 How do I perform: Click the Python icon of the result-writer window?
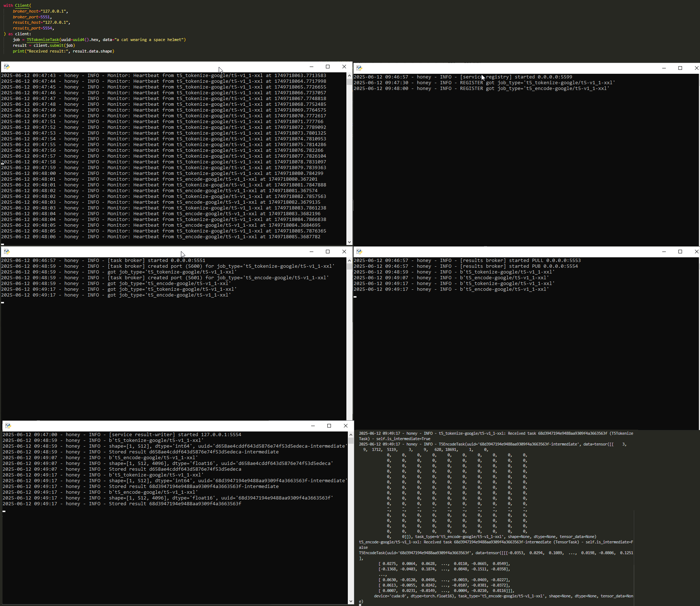pyautogui.click(x=8, y=426)
